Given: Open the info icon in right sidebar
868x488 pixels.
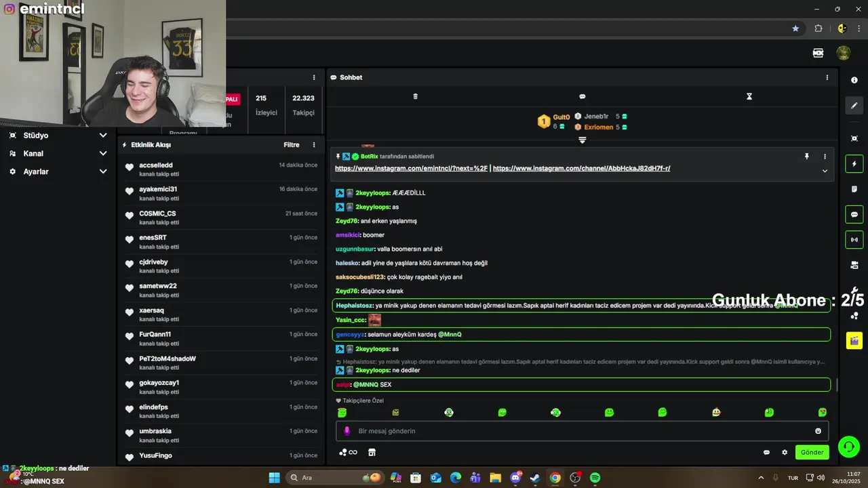Looking at the screenshot, I should [x=854, y=80].
